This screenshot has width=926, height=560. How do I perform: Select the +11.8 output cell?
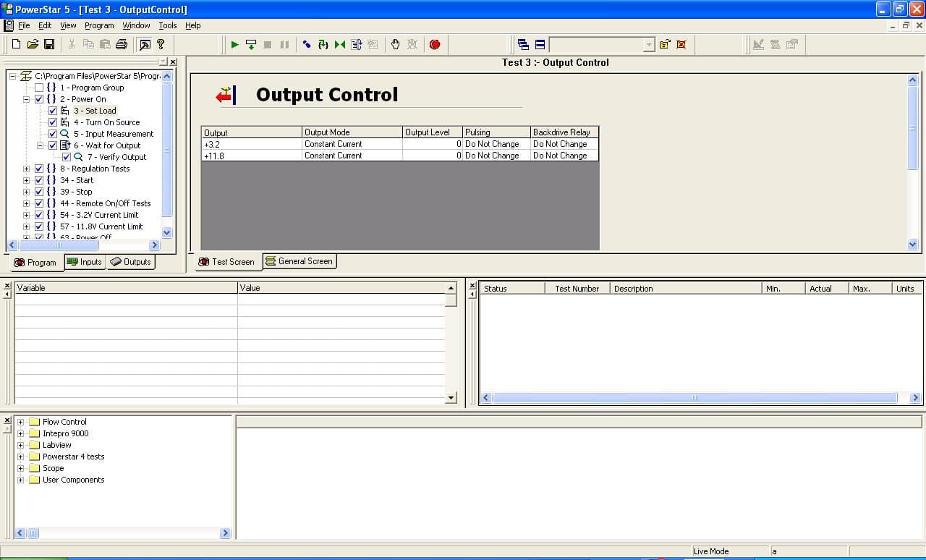tap(251, 156)
